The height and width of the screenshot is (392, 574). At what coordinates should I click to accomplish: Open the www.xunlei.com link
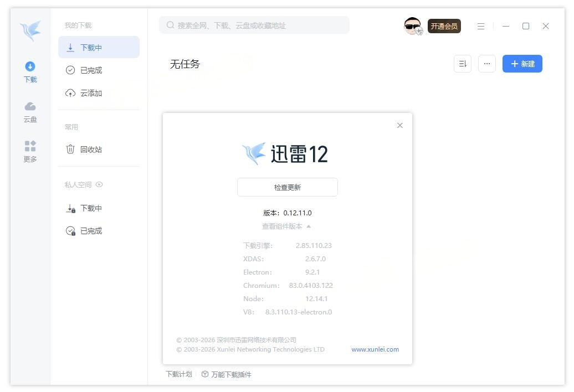[375, 349]
